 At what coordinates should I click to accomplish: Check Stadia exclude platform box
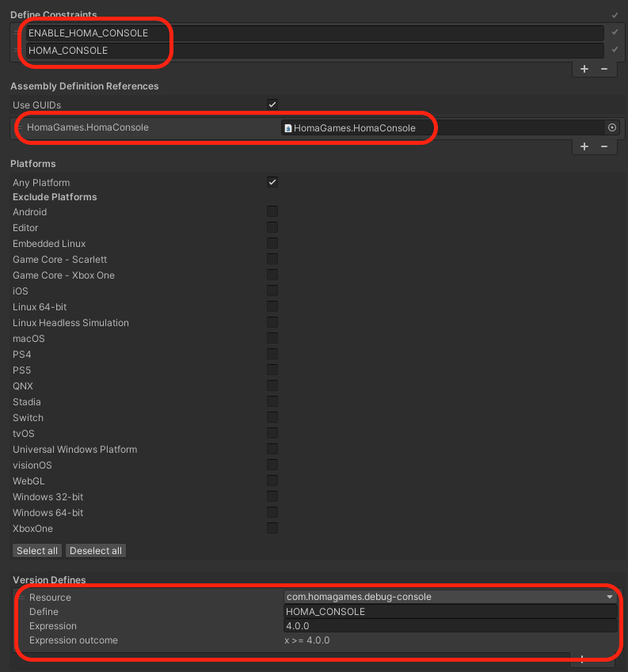coord(272,401)
